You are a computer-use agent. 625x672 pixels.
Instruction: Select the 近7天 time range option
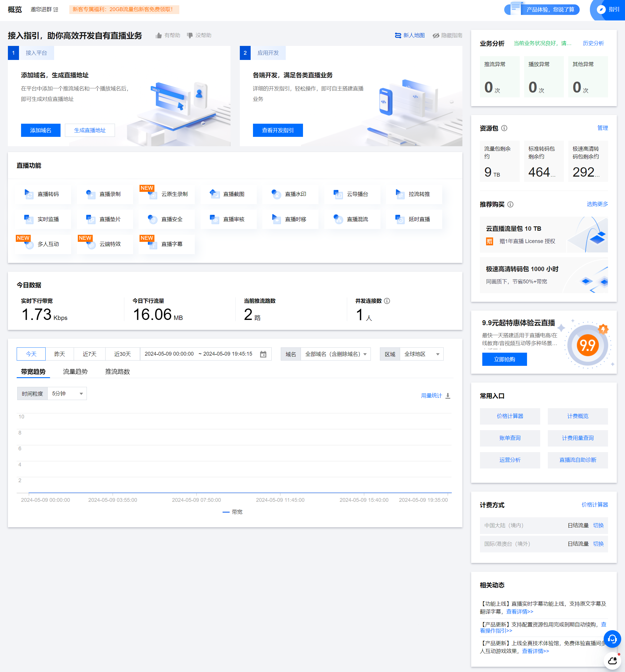[89, 354]
